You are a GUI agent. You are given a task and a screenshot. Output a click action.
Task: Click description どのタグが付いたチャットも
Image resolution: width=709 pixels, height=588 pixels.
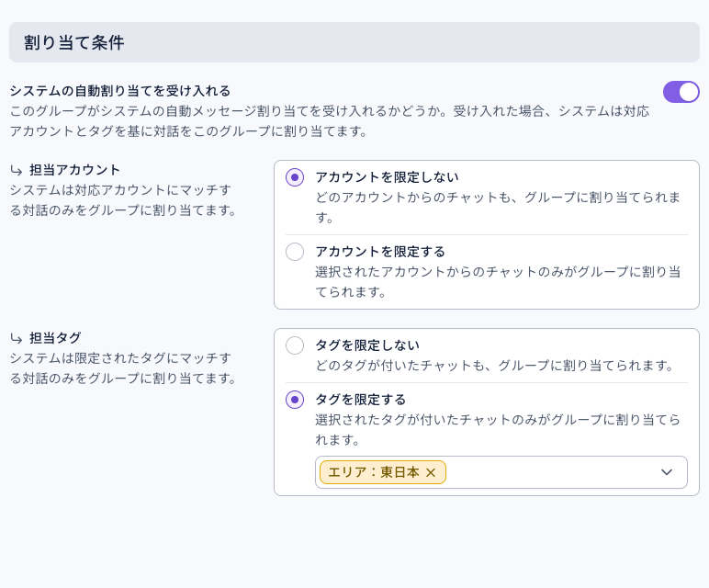tap(496, 366)
